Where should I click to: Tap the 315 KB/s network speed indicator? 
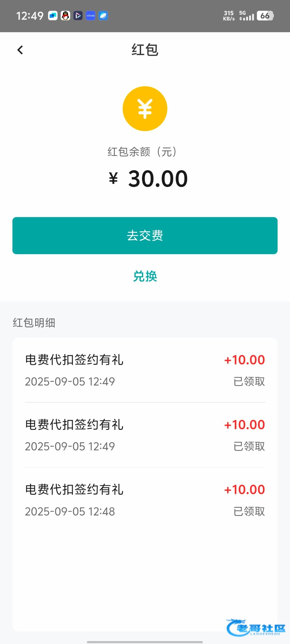[x=229, y=16]
